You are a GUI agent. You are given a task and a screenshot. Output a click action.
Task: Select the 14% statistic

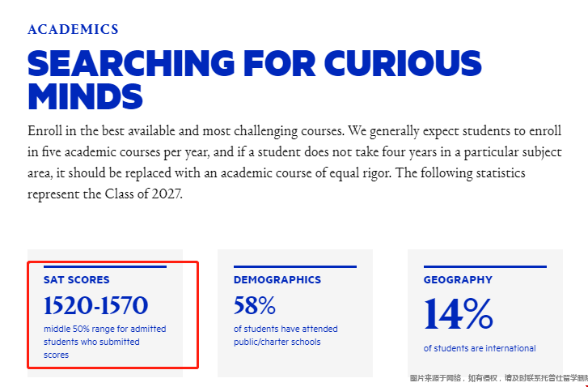459,314
